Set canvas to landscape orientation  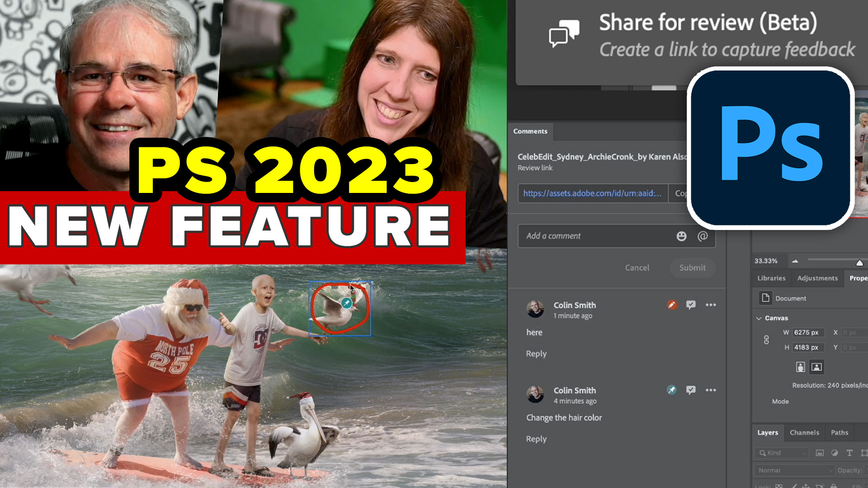click(816, 367)
